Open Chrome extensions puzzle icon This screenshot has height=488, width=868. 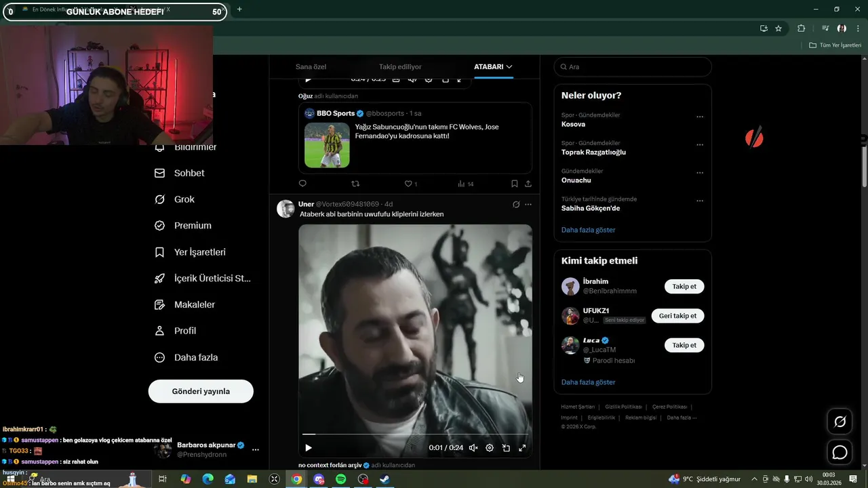tap(801, 28)
